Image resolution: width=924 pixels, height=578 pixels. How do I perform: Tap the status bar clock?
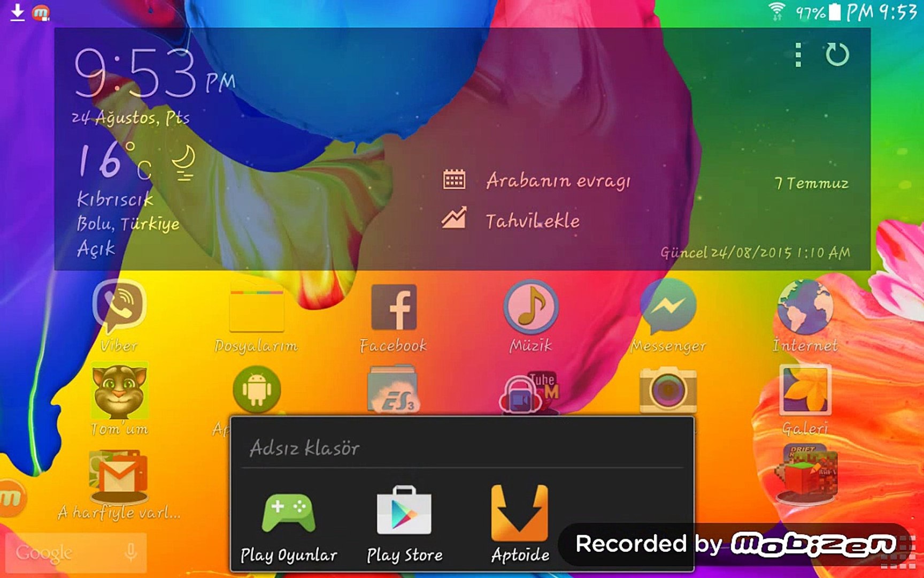click(882, 12)
